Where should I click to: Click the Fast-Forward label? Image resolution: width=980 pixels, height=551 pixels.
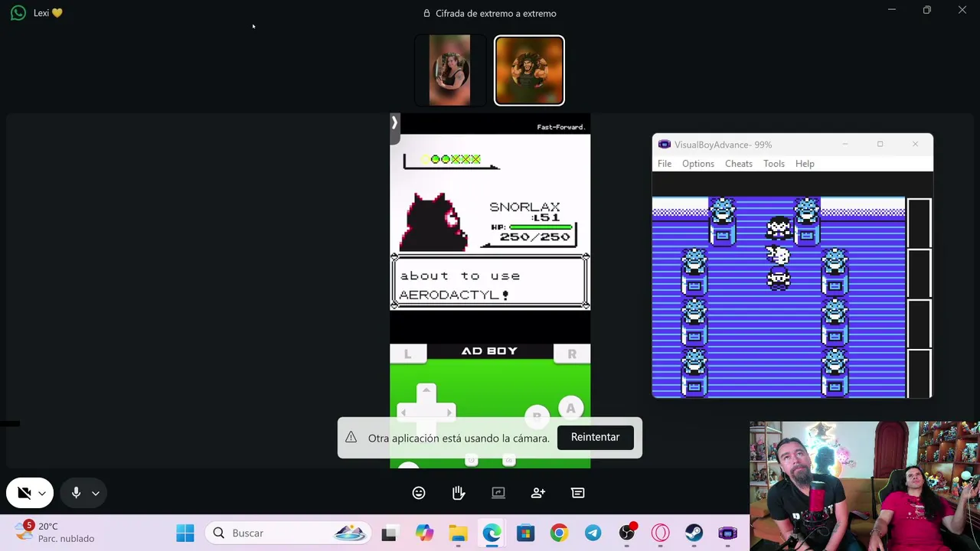[x=560, y=127]
